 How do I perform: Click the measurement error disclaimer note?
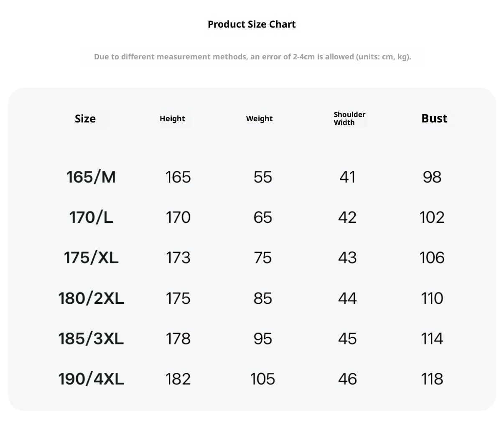252,57
